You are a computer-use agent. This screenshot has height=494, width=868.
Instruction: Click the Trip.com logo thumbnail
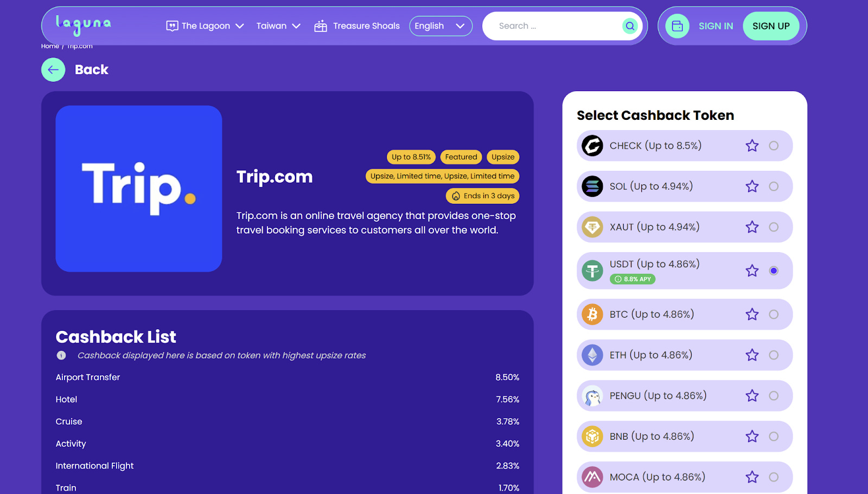[139, 189]
